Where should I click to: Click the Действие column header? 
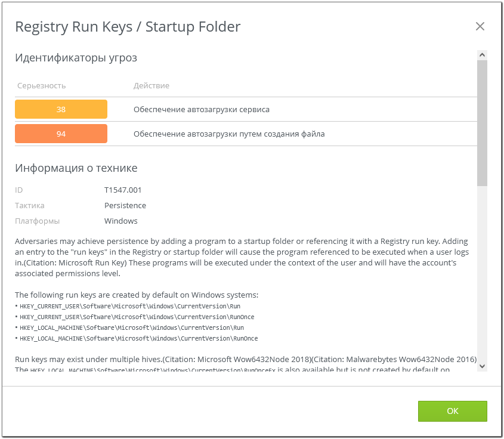151,86
